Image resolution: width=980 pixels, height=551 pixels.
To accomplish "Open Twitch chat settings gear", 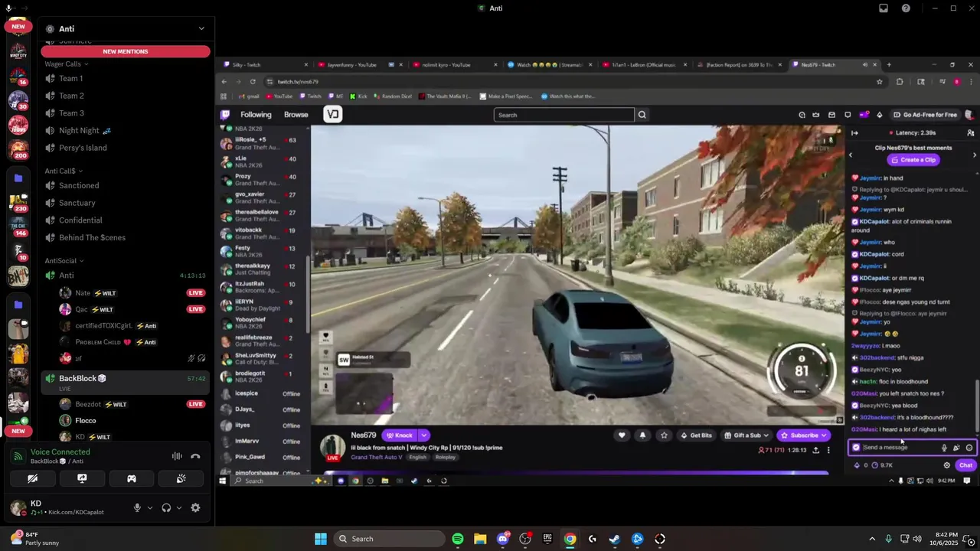I will point(946,465).
